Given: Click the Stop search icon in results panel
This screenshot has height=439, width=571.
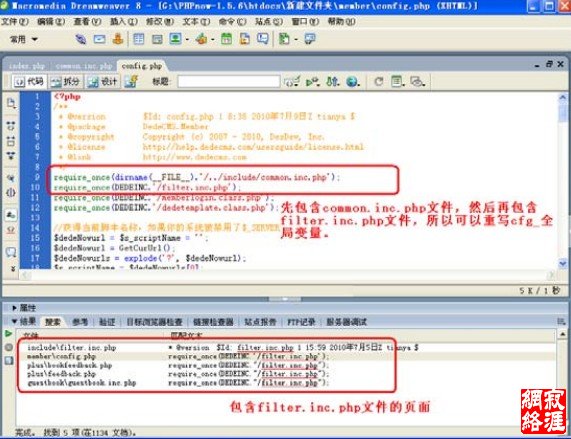Looking at the screenshot, I should pos(9,347).
